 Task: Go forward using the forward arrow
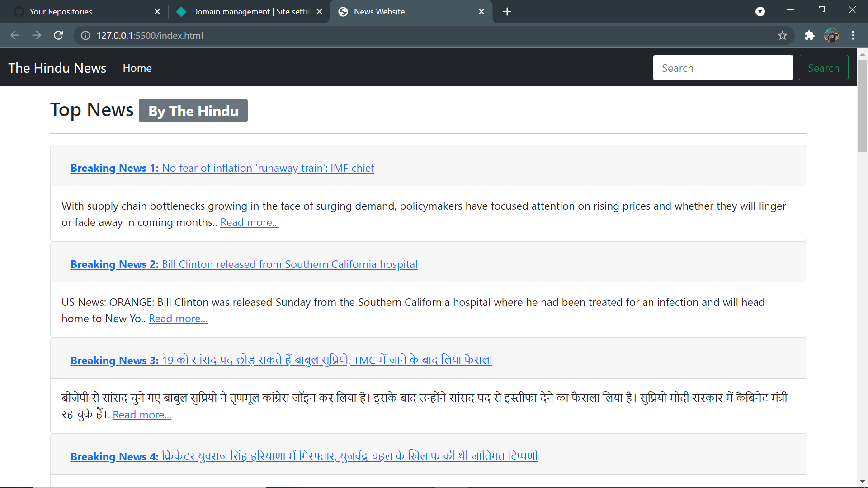pyautogui.click(x=37, y=35)
